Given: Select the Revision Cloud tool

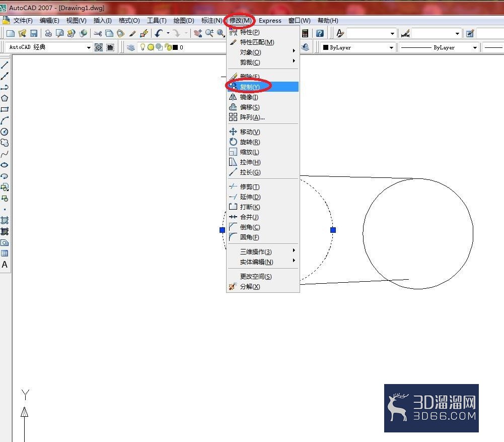Looking at the screenshot, I should (x=5, y=143).
